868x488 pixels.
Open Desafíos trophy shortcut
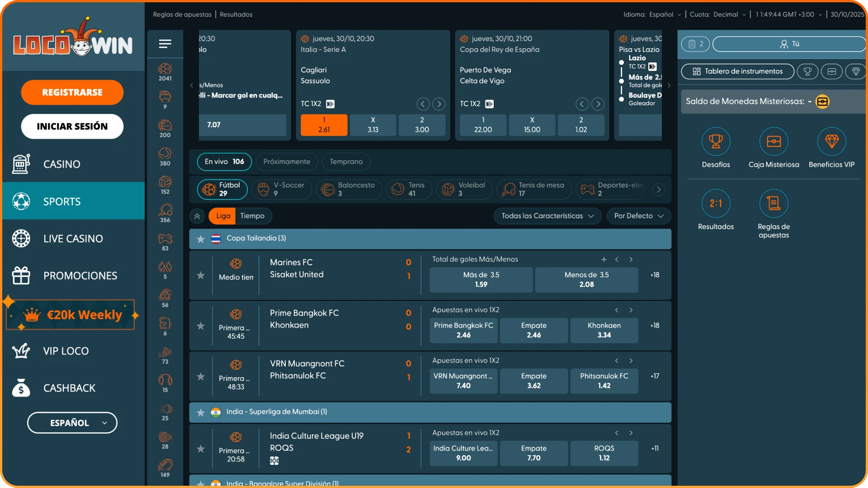click(716, 141)
